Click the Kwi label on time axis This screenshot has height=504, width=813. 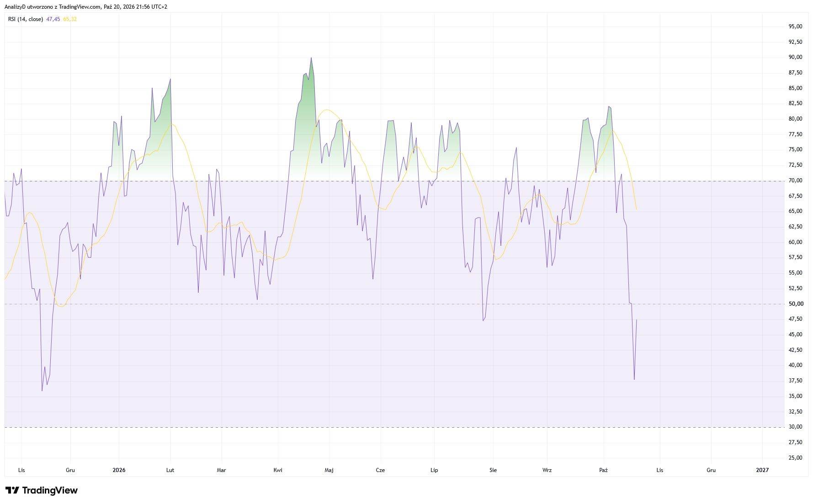tap(278, 470)
